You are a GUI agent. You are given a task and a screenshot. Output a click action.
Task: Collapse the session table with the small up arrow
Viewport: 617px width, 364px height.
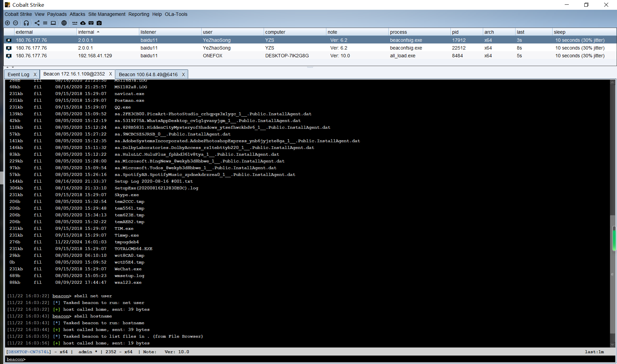click(x=7, y=67)
